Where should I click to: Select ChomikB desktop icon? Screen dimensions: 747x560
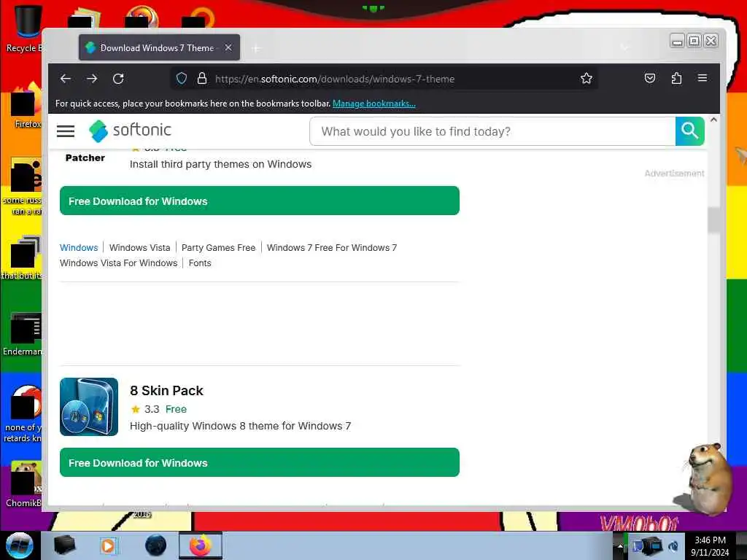24,484
